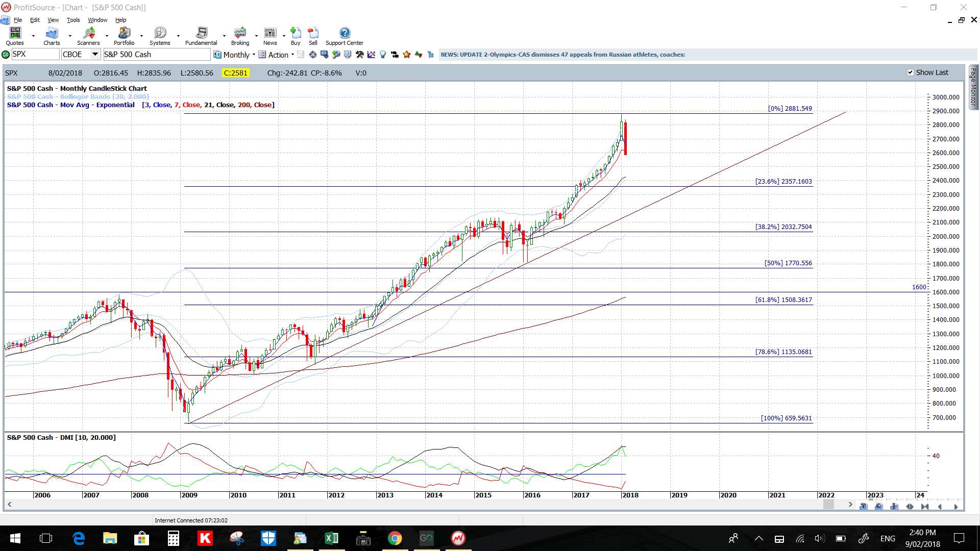Screen dimensions: 980x551
Task: Click the Sell order icon
Action: [313, 36]
